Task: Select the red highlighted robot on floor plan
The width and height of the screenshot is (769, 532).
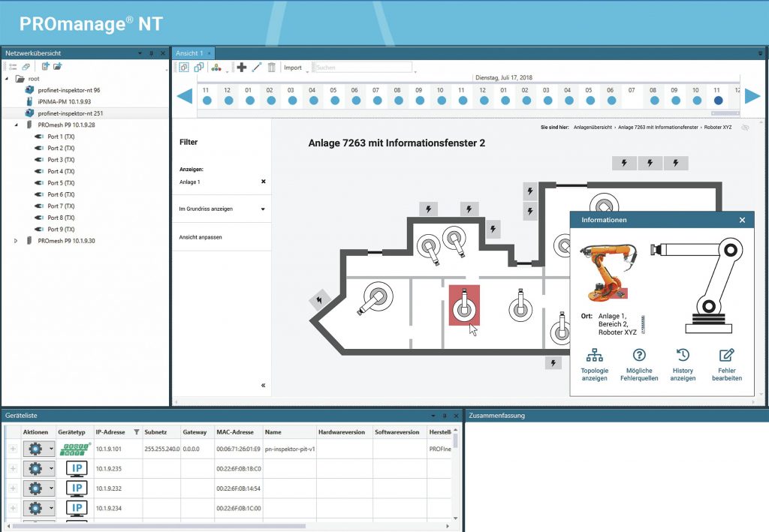Action: tap(464, 305)
